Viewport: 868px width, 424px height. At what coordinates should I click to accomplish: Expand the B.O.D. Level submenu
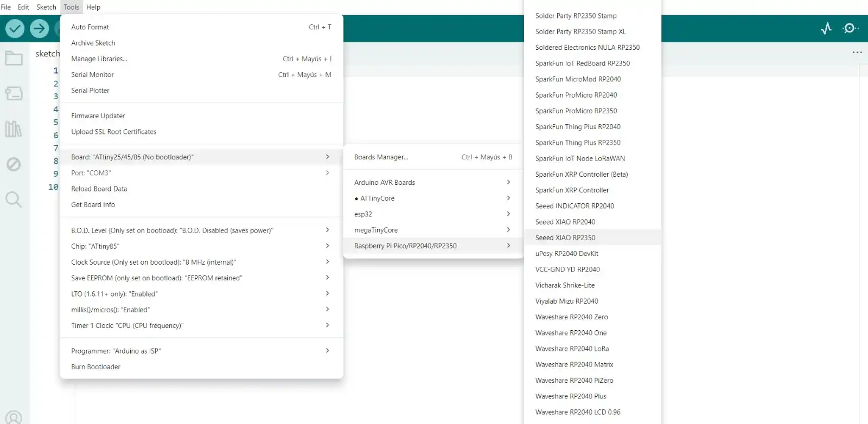pos(201,230)
